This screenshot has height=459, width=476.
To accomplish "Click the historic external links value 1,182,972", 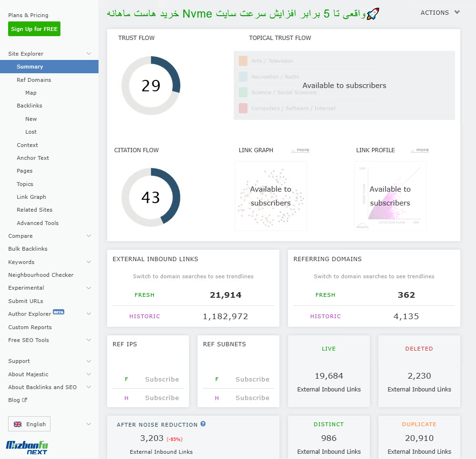I will [x=225, y=316].
